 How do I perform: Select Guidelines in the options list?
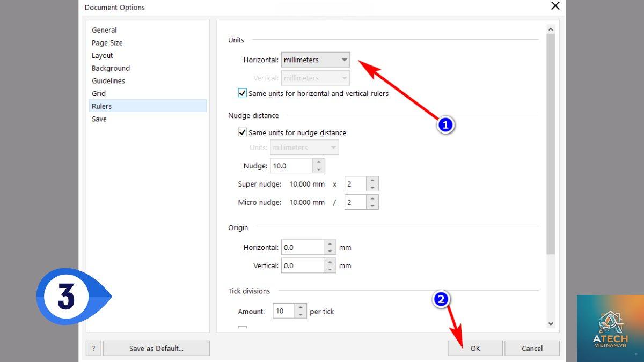click(x=148, y=81)
